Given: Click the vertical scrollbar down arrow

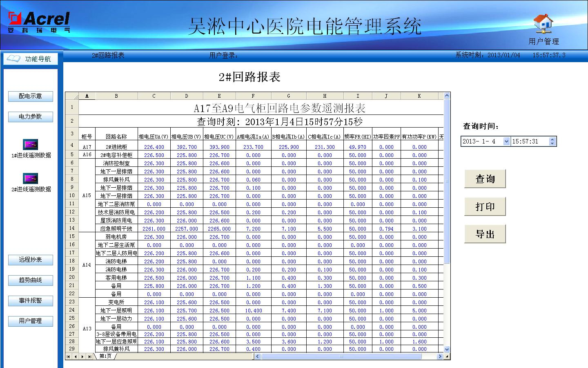Looking at the screenshot, I should click(x=447, y=350).
